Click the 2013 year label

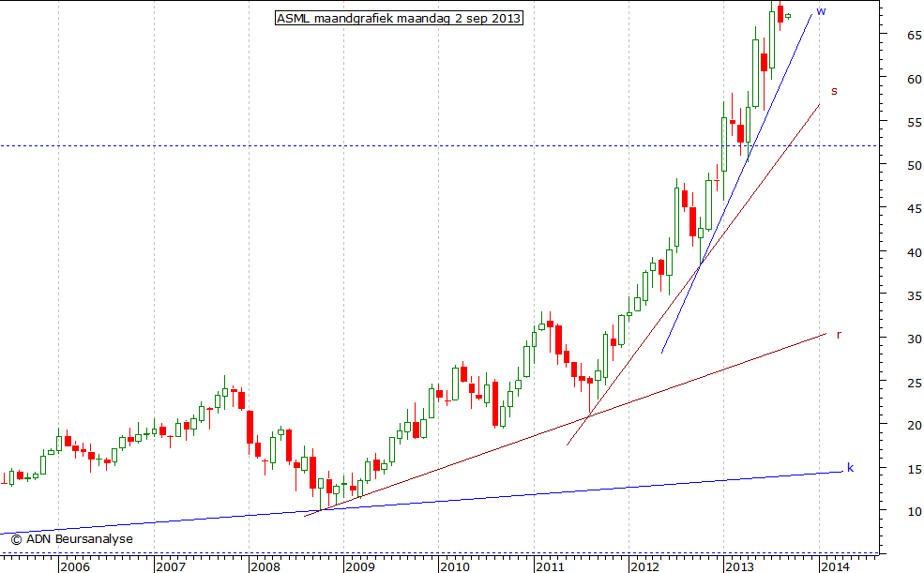739,566
